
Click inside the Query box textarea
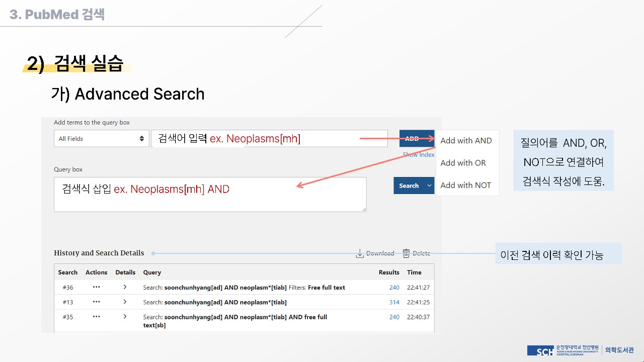pyautogui.click(x=210, y=194)
